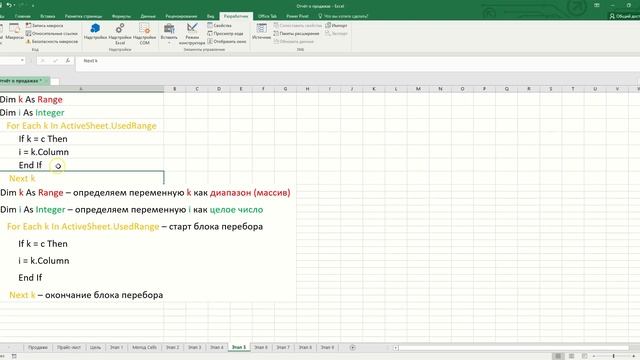Click View Code (Просмотр кода)
Viewport: 640px width, 360px height.
(x=225, y=33)
